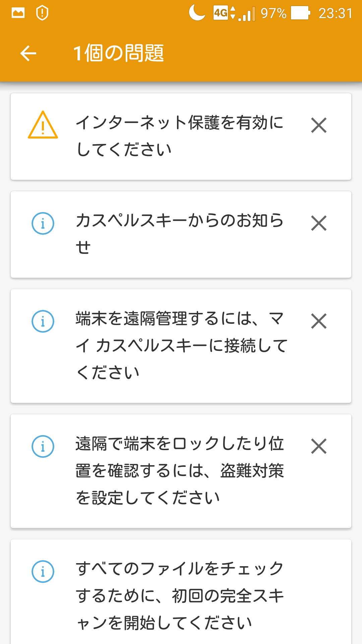
Task: Tap the image notification status bar icon
Action: click(18, 13)
